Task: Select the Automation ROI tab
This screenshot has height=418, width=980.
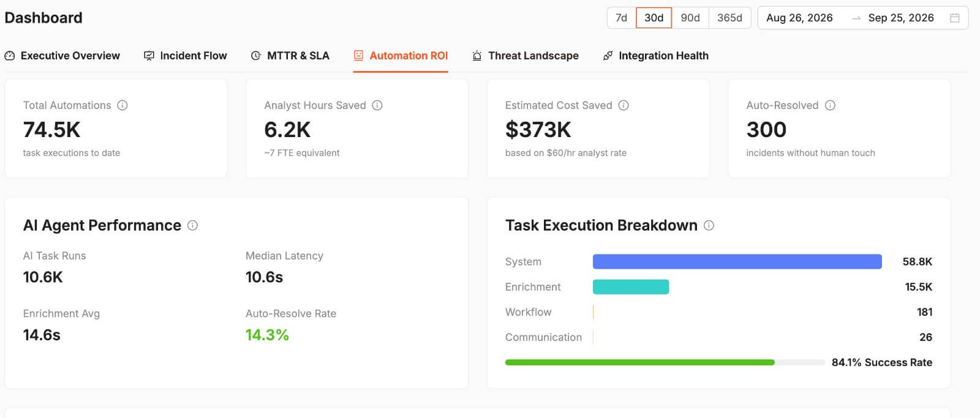Action: tap(401, 56)
